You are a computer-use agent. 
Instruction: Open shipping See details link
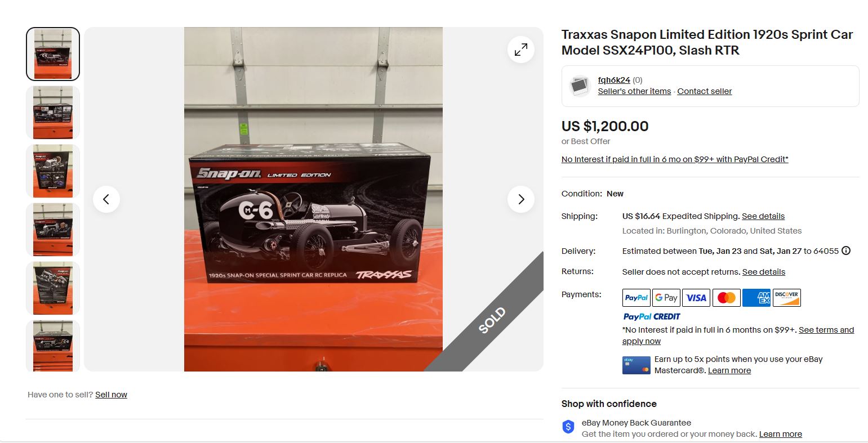click(763, 216)
